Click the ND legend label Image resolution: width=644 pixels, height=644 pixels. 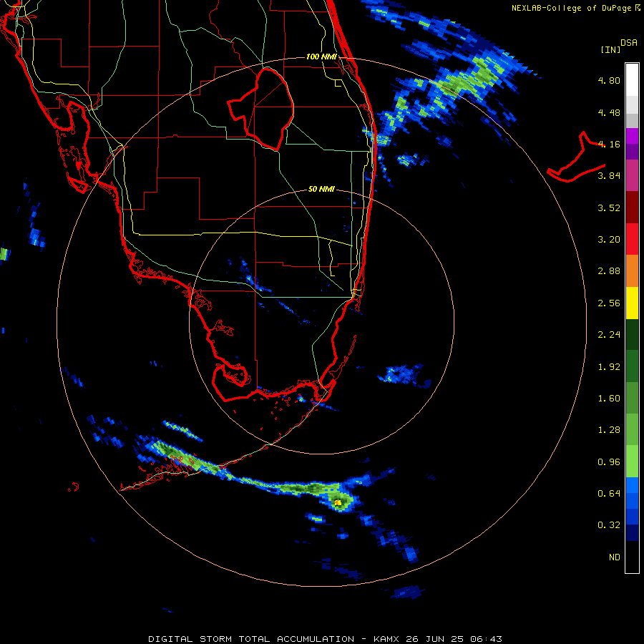pyautogui.click(x=615, y=557)
